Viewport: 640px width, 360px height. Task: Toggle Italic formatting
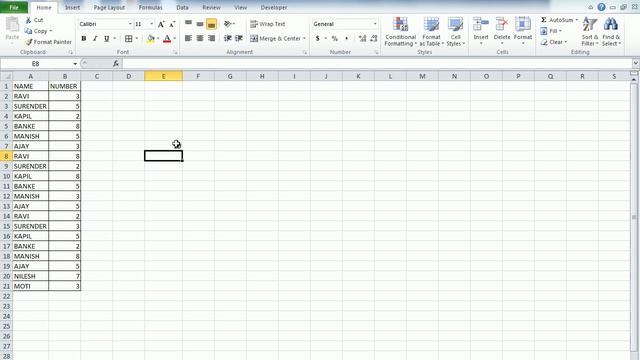(95, 38)
